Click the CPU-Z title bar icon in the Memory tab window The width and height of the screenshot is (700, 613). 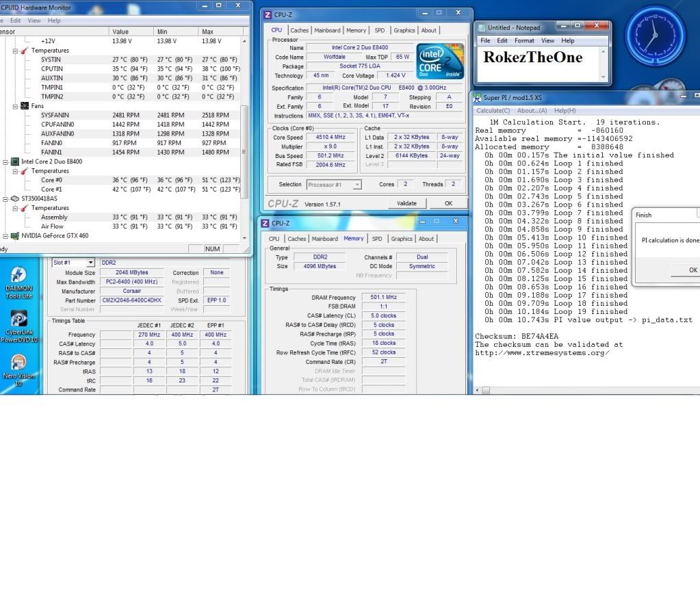tap(265, 223)
